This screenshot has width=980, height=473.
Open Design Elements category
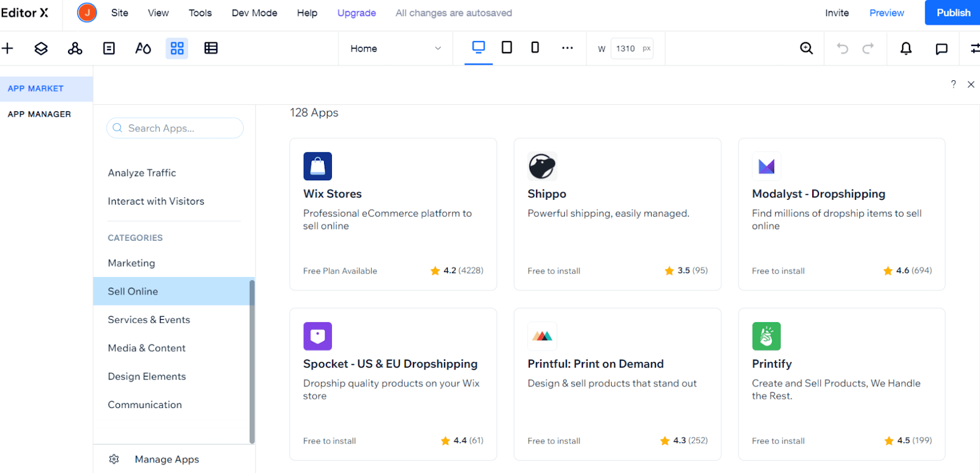coord(147,376)
